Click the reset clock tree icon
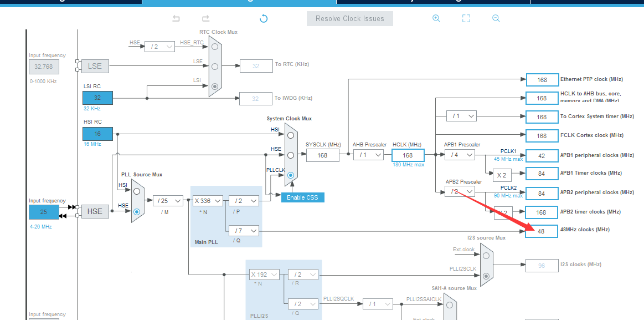 tap(264, 18)
